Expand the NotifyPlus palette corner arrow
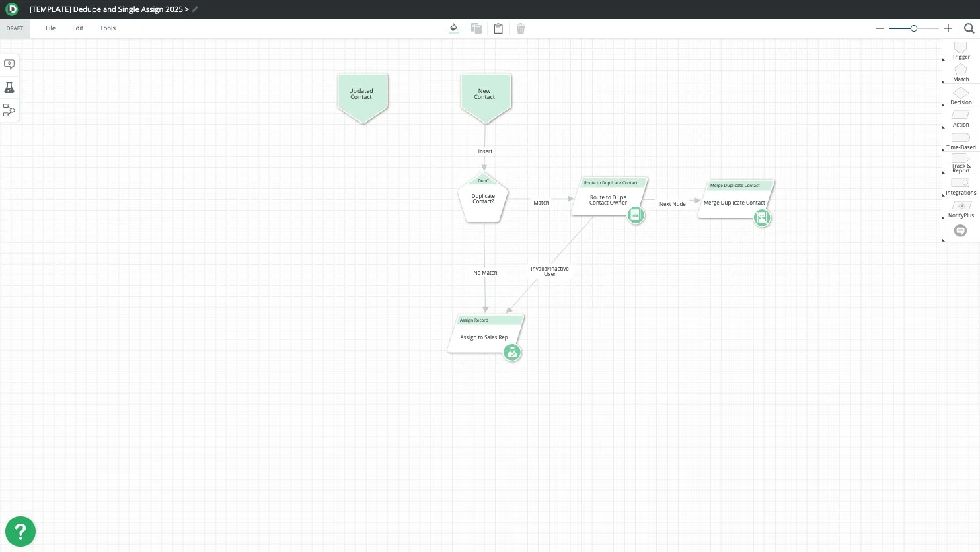The height and width of the screenshot is (552, 980). (944, 218)
